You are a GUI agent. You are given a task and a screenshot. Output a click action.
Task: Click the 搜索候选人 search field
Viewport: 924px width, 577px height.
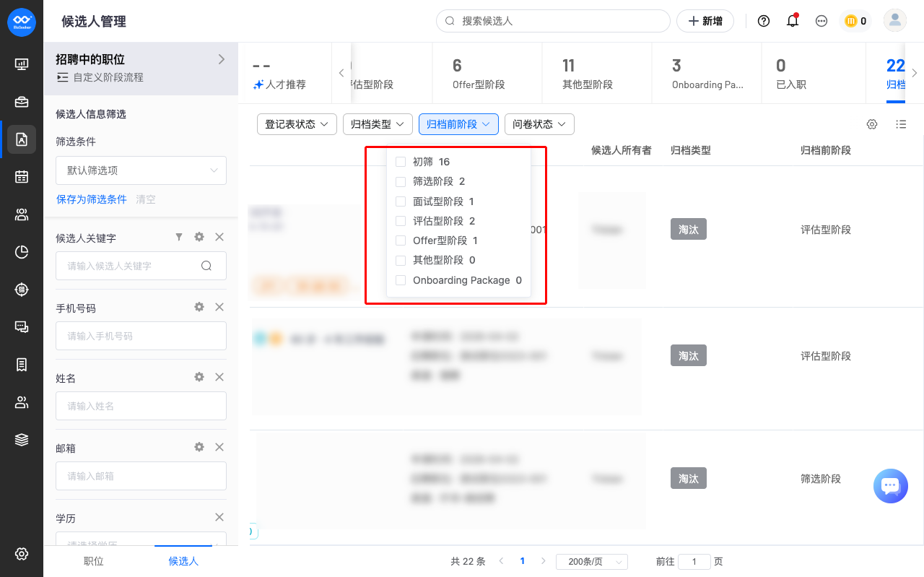[x=553, y=21]
